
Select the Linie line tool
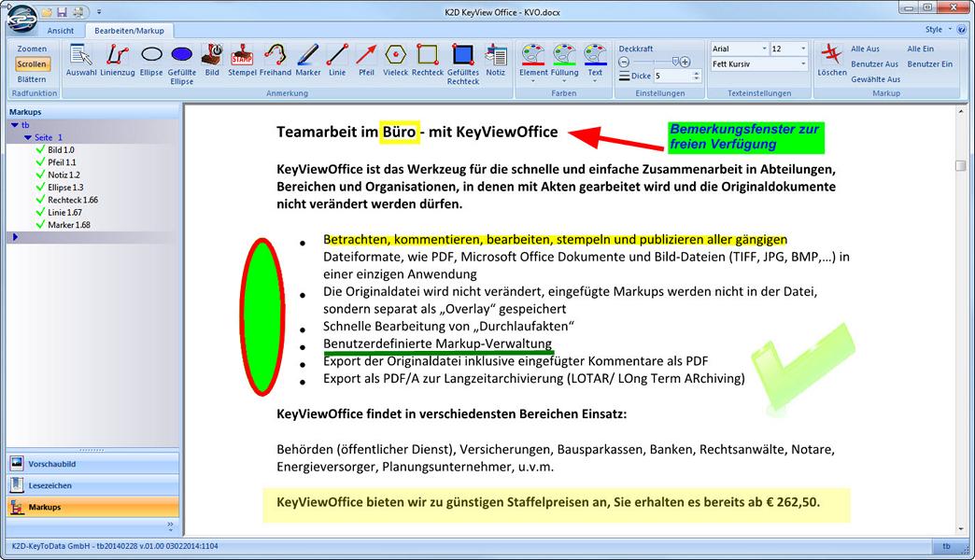click(x=337, y=61)
